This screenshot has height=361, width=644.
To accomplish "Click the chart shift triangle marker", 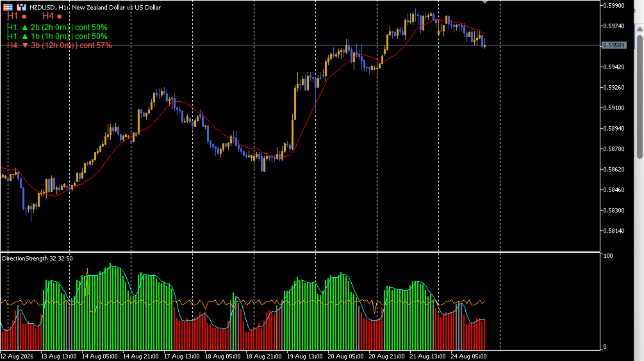I will pyautogui.click(x=484, y=2).
